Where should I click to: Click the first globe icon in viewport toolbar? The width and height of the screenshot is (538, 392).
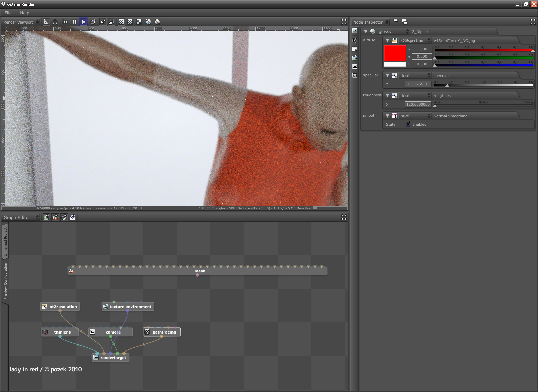pyautogui.click(x=148, y=22)
